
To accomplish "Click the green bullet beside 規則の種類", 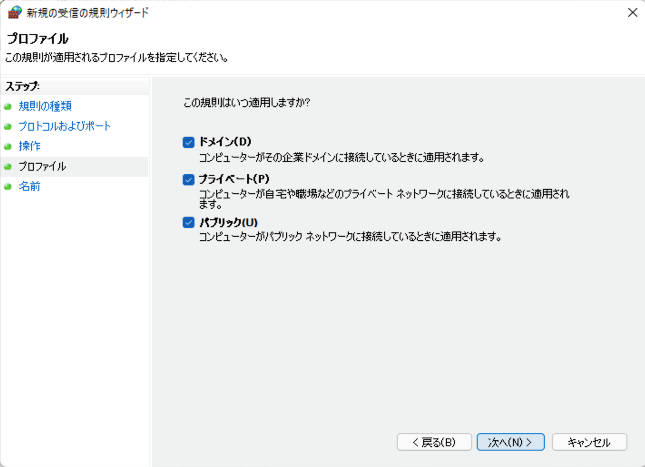I will pos(7,107).
